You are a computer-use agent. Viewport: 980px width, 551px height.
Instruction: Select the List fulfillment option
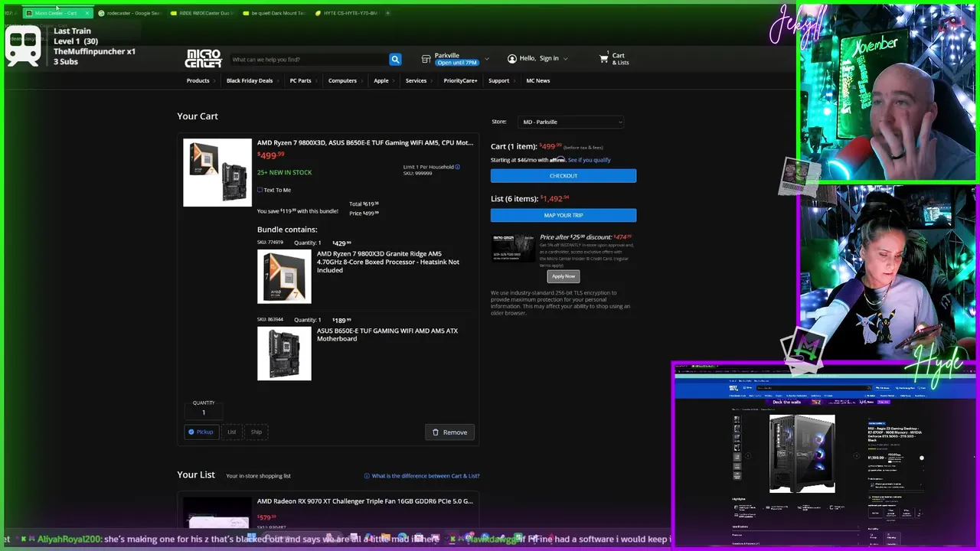coord(231,432)
